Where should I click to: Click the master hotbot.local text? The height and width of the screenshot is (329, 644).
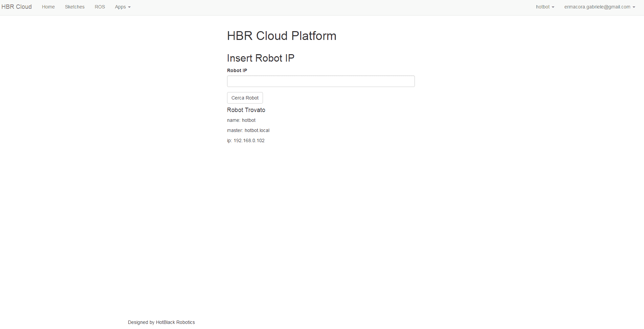[248, 130]
